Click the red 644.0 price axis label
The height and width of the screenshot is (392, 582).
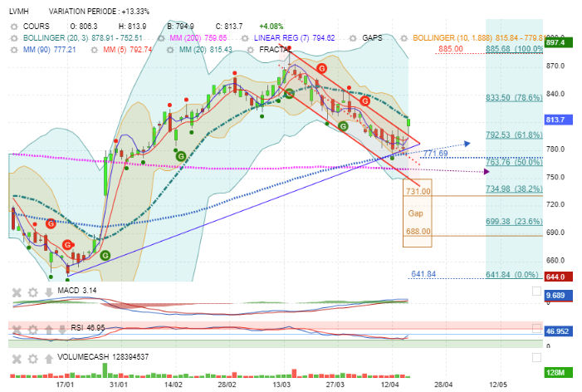559,277
